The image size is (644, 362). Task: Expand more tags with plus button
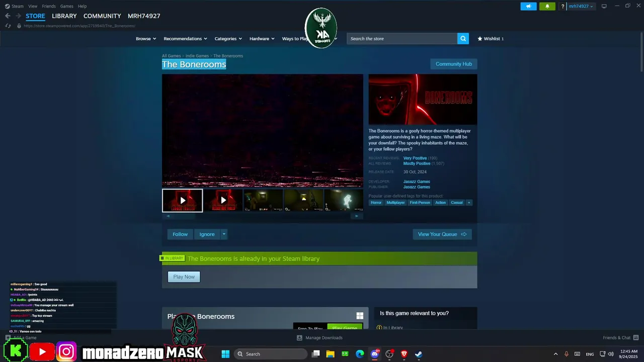pos(469,203)
